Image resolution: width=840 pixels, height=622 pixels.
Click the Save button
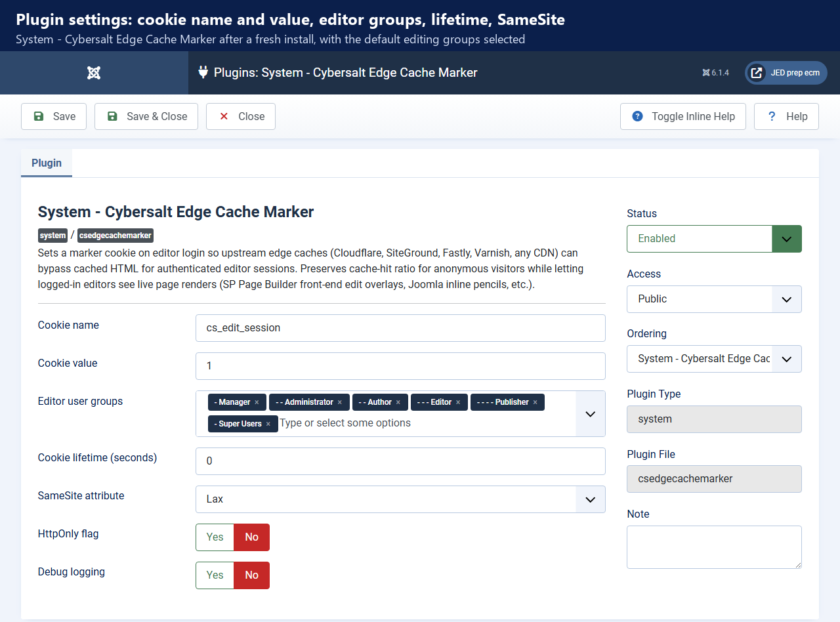(54, 116)
